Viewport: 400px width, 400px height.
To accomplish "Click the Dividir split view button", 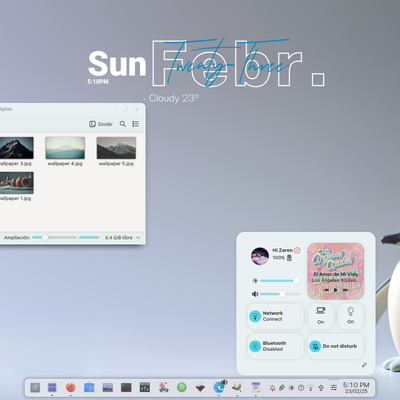I will pos(101,124).
